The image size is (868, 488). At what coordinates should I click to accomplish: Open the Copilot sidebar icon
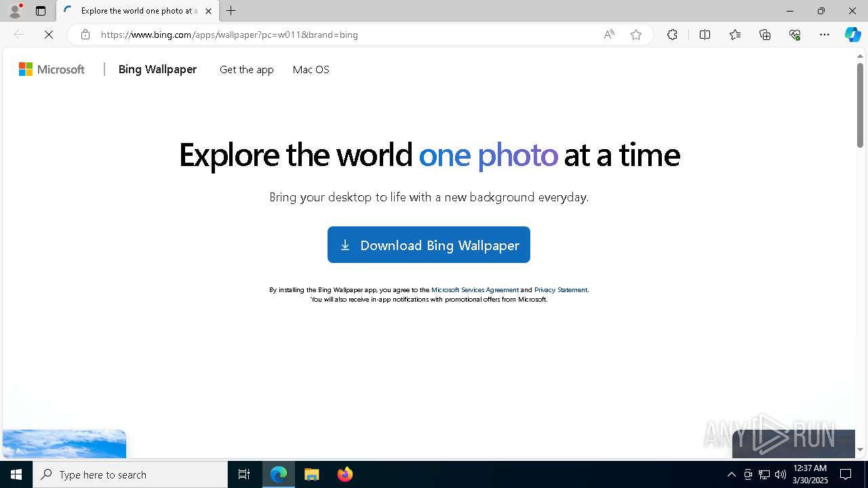[x=852, y=35]
